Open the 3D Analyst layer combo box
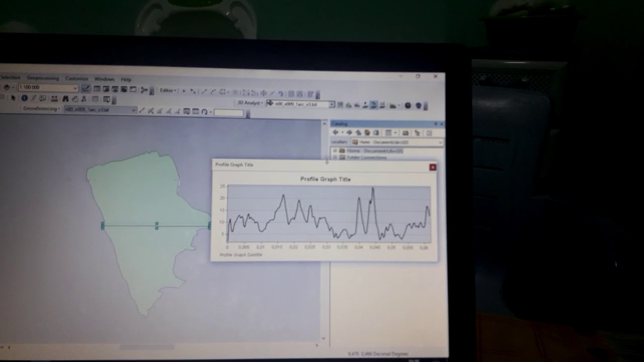The image size is (644, 362). (x=300, y=104)
